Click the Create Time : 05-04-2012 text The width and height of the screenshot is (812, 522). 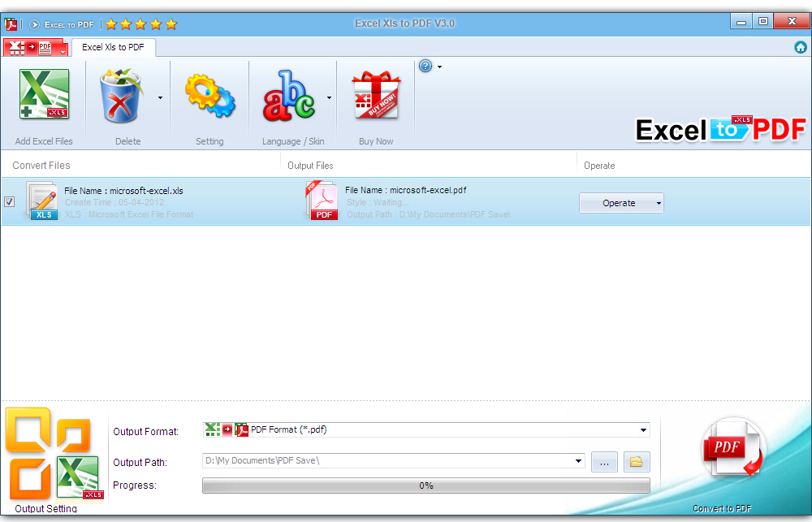114,202
